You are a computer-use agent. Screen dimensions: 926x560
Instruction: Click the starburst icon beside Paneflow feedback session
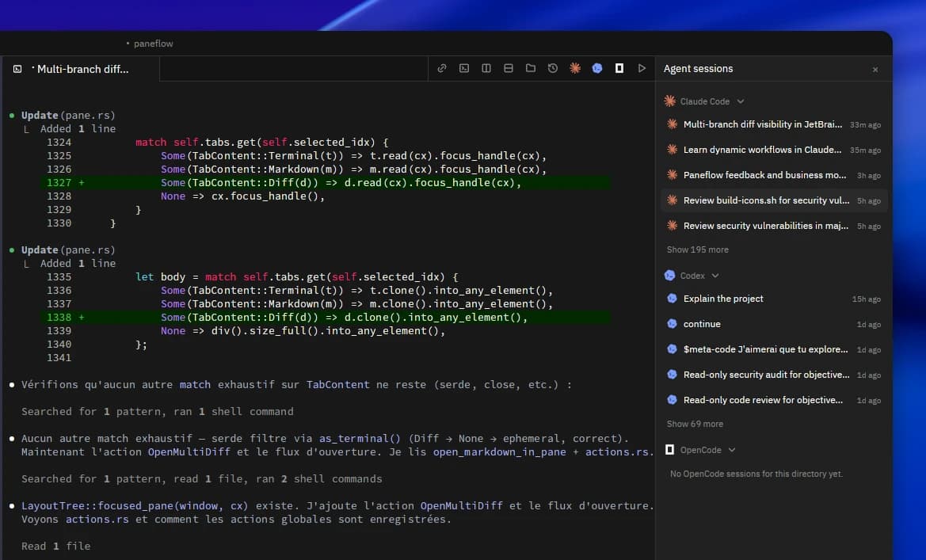[x=672, y=175]
